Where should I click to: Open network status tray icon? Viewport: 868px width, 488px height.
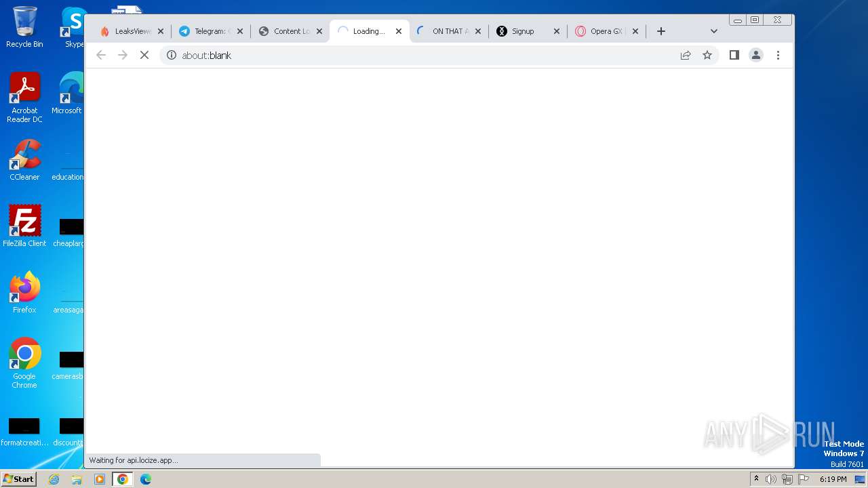787,479
